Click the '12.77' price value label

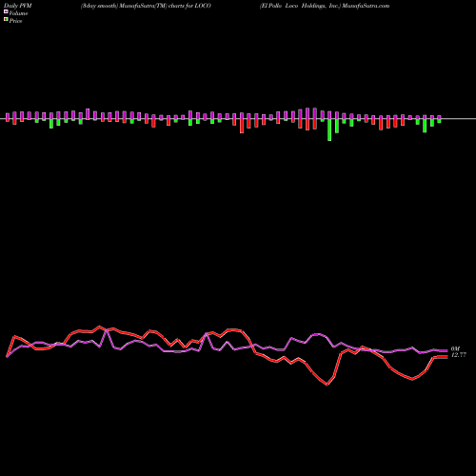point(459,355)
